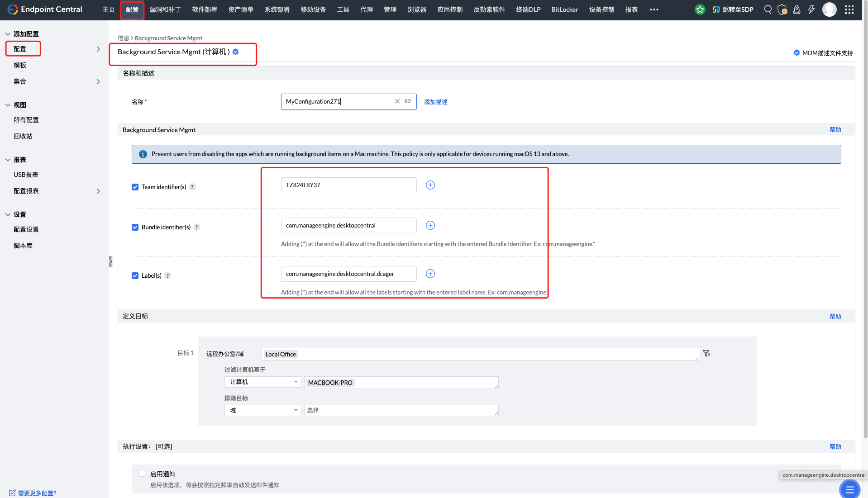Open the apps grid icon
The width and height of the screenshot is (868, 498).
click(849, 9)
